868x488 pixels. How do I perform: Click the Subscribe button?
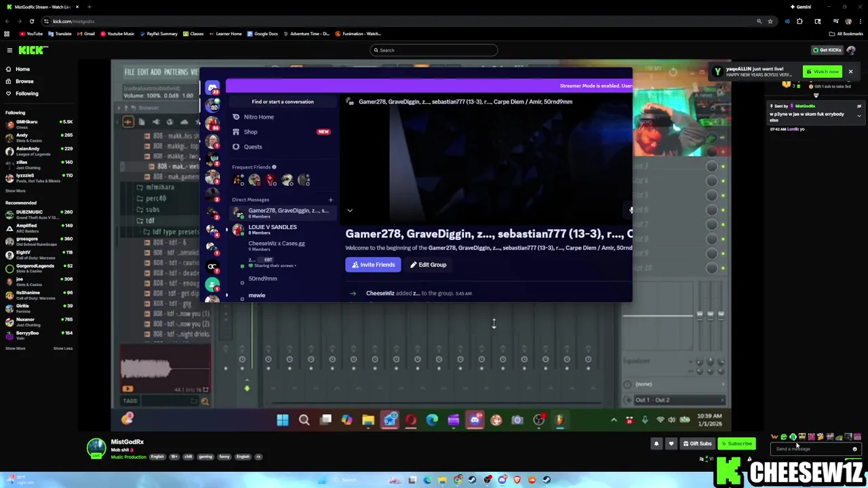736,444
